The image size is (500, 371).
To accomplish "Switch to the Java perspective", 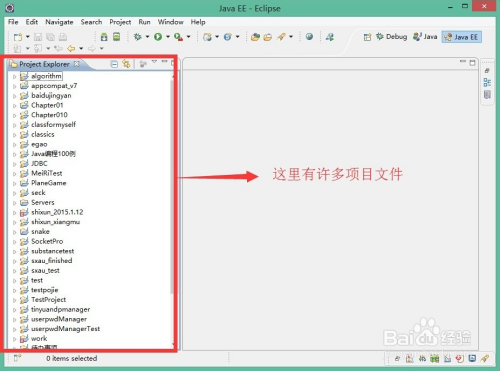I will point(425,37).
